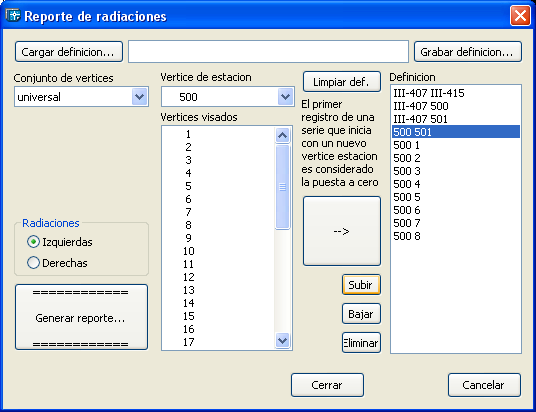The image size is (536, 412).
Task: Select vertex 9 in Vertices visados
Action: (x=218, y=238)
